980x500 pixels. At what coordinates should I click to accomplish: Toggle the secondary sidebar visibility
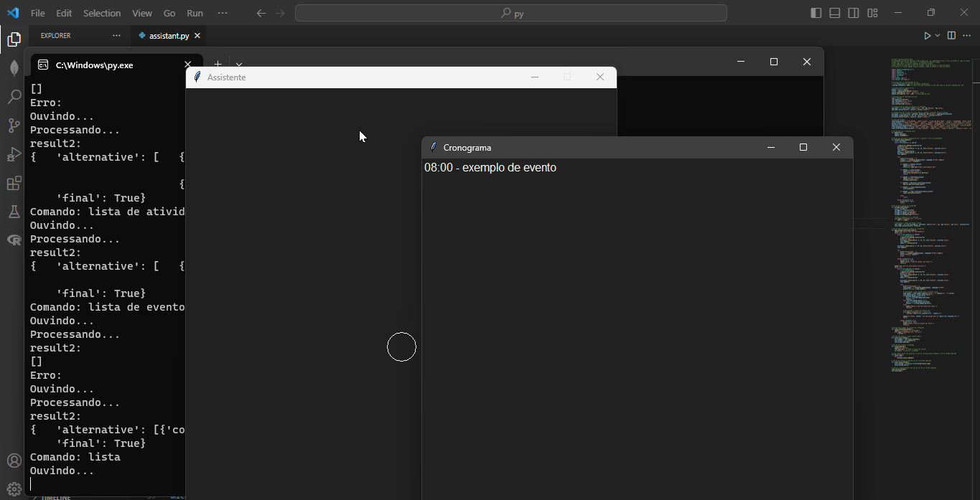(854, 12)
